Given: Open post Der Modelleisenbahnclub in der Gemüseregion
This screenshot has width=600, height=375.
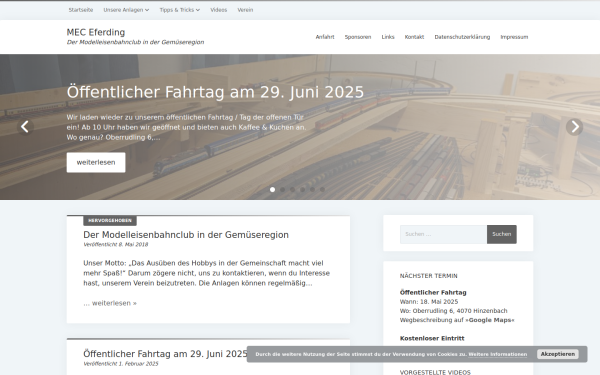Looking at the screenshot, I should pos(186,235).
